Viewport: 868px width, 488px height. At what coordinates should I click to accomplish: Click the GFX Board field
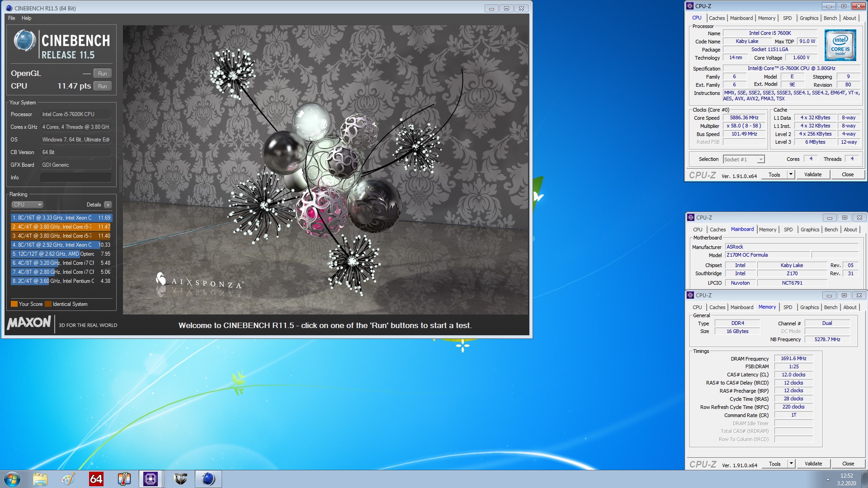[76, 165]
